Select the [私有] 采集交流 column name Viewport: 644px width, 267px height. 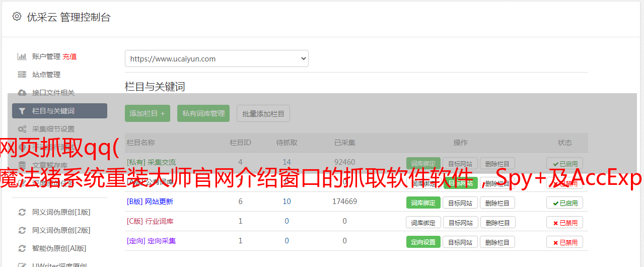[x=152, y=162]
